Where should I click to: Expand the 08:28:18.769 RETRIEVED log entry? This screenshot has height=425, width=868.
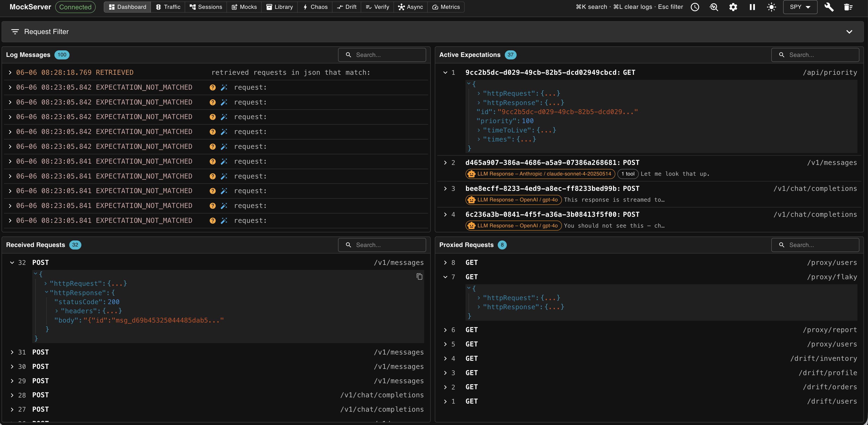click(x=10, y=73)
